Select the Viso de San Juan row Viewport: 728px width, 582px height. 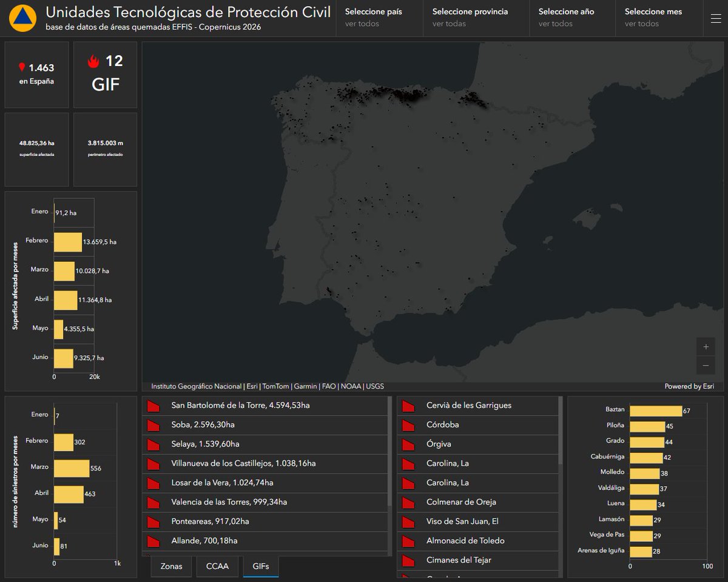tap(477, 521)
